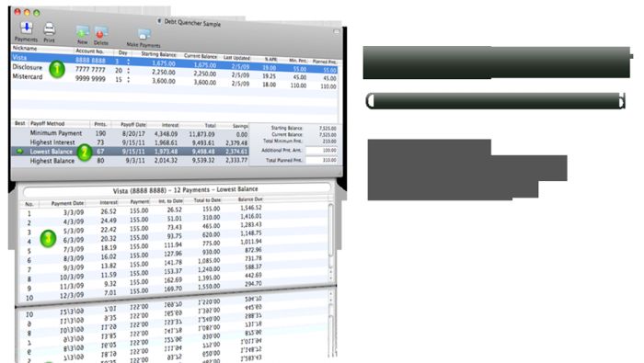644x363 pixels.
Task: Click account number 7777 7777
Action: coord(90,69)
